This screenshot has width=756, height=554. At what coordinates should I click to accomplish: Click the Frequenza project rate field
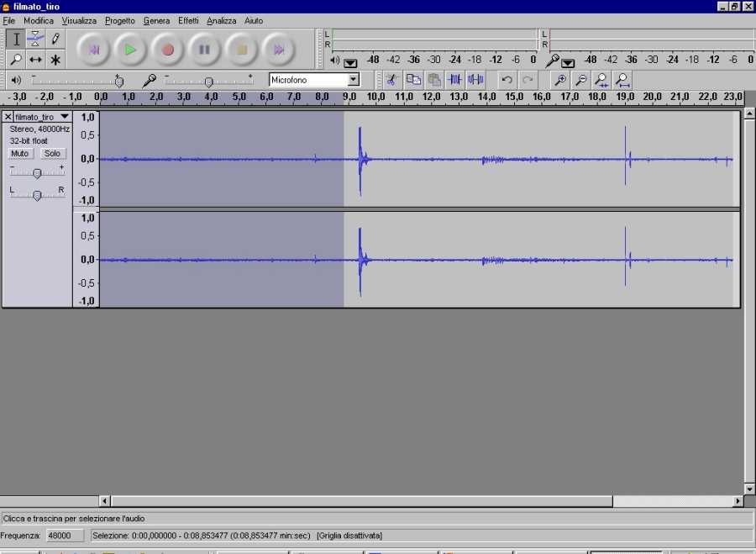pyautogui.click(x=65, y=536)
